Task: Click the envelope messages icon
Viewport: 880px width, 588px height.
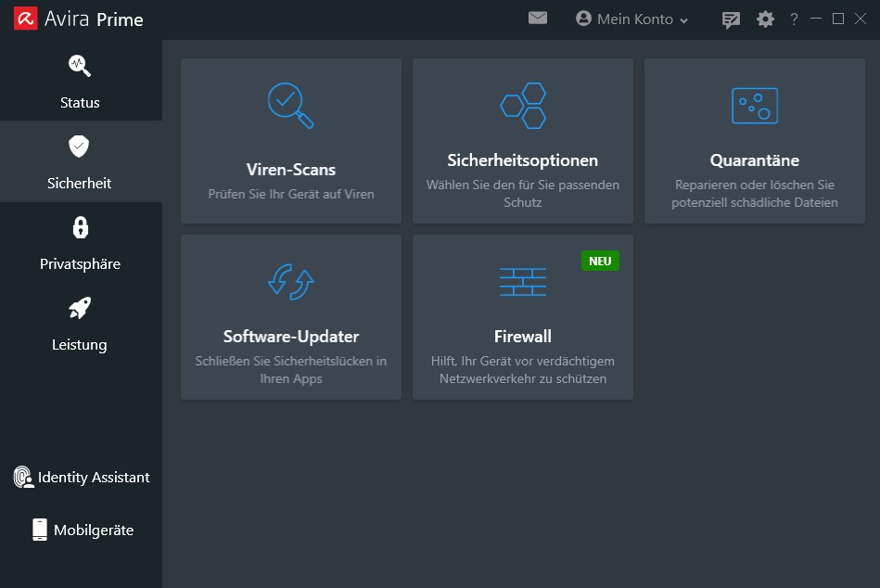Action: tap(538, 19)
